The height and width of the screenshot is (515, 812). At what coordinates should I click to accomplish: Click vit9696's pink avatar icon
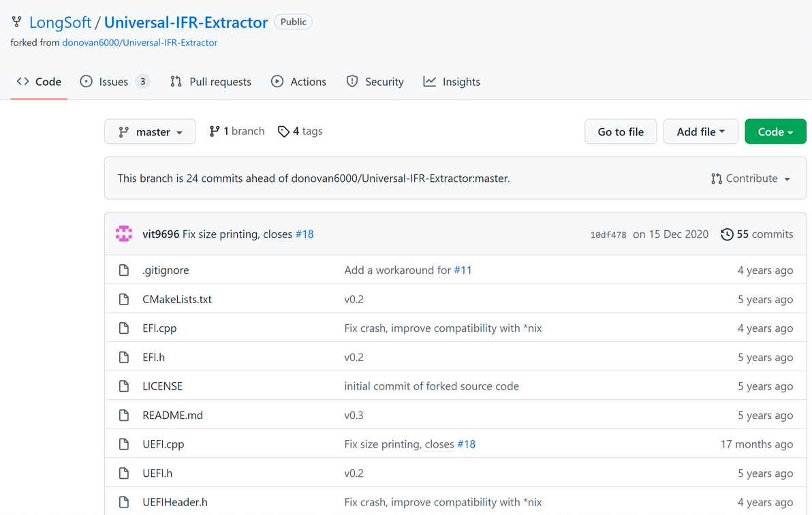pos(124,234)
